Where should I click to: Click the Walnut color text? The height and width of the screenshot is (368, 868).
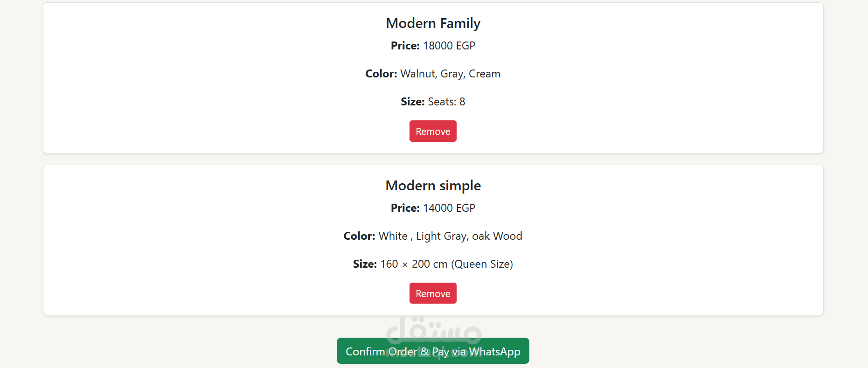coord(418,74)
